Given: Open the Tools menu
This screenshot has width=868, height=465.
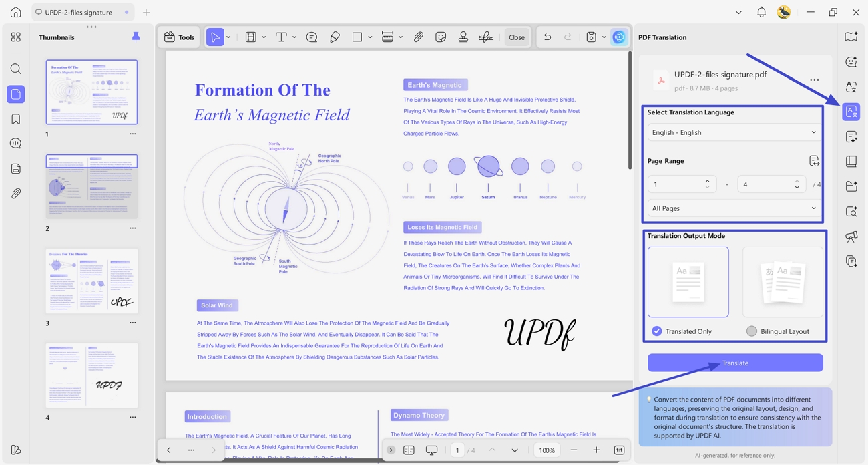Looking at the screenshot, I should 180,37.
